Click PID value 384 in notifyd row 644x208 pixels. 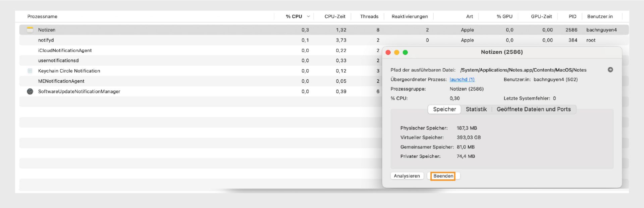point(573,40)
